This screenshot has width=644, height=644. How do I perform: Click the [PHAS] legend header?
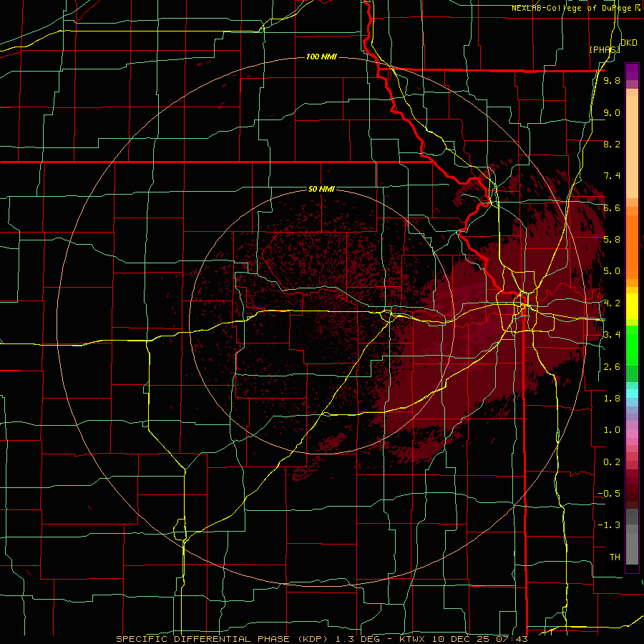605,49
